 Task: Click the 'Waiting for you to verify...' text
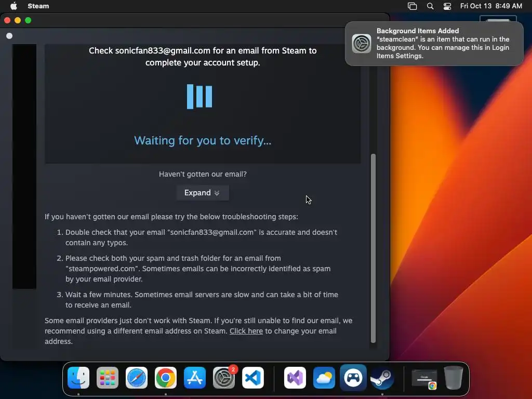point(203,140)
